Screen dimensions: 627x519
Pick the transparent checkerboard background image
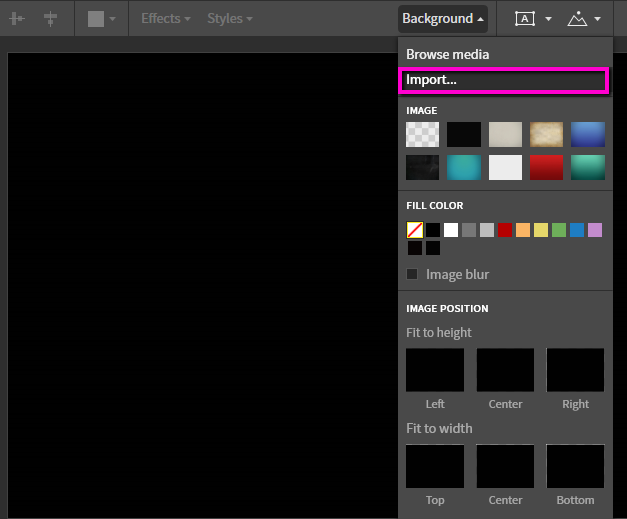[422, 134]
